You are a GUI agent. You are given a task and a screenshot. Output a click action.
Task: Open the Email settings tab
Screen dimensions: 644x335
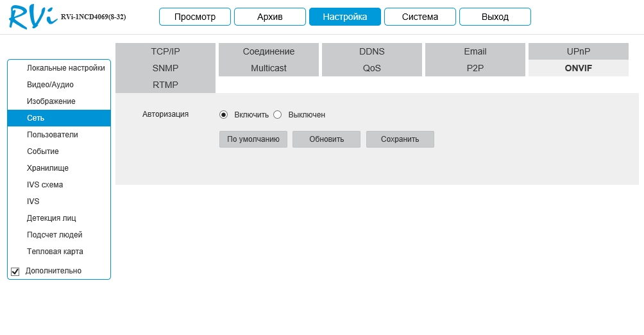pyautogui.click(x=475, y=51)
